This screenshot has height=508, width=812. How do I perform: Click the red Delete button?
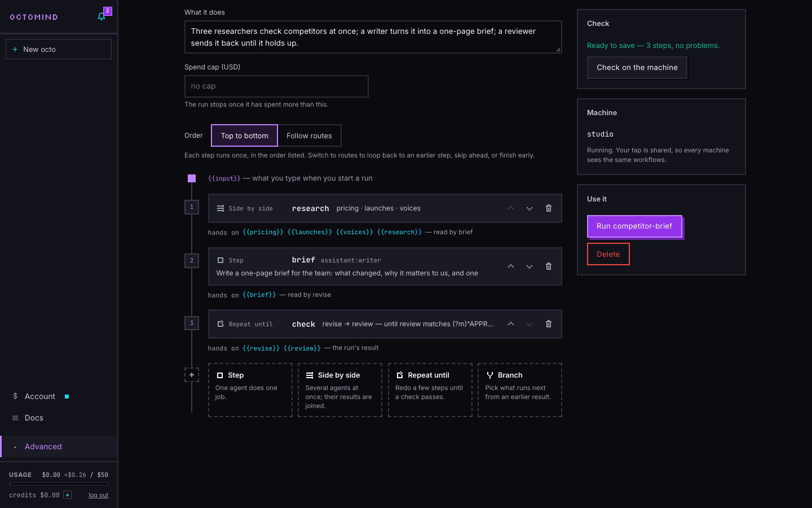[608, 254]
